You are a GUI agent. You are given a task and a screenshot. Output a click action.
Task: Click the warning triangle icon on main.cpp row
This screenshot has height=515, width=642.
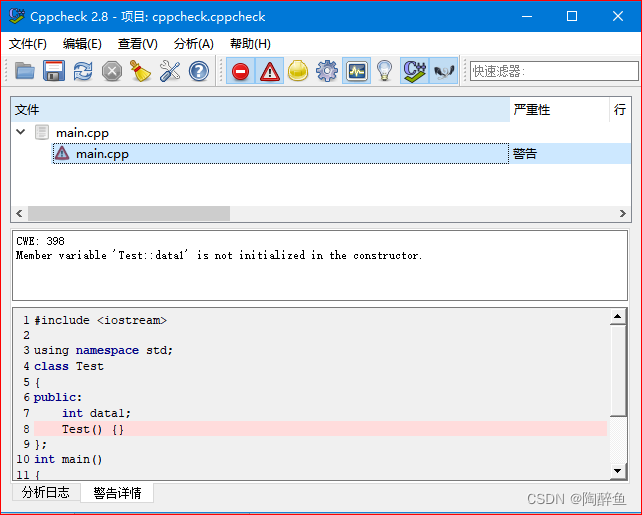tap(62, 154)
